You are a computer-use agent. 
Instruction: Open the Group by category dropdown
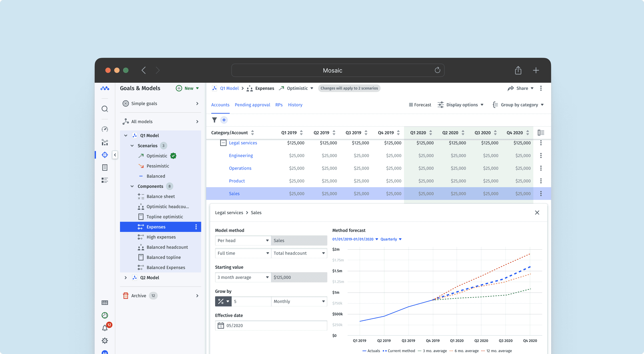click(518, 105)
